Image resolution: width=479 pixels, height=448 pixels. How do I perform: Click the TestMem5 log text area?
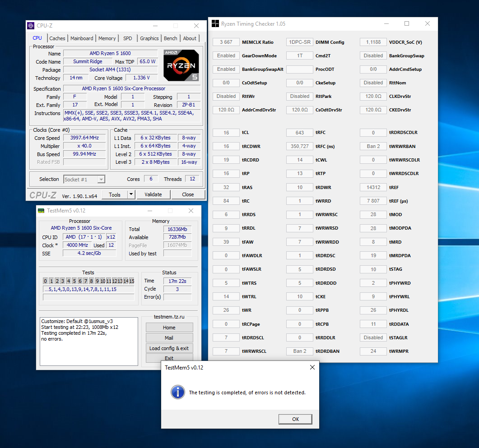89,341
